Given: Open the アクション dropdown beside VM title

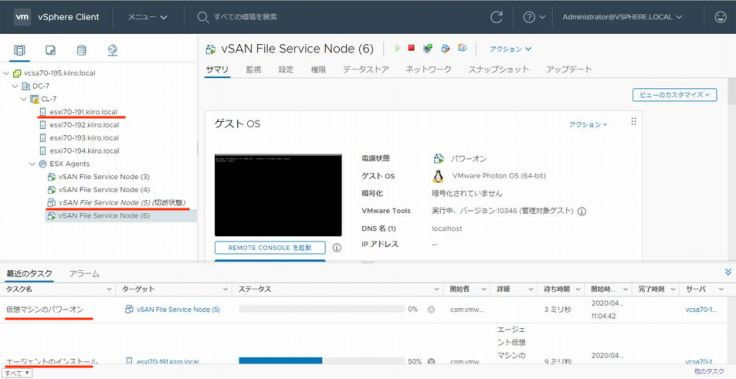Looking at the screenshot, I should [x=510, y=49].
